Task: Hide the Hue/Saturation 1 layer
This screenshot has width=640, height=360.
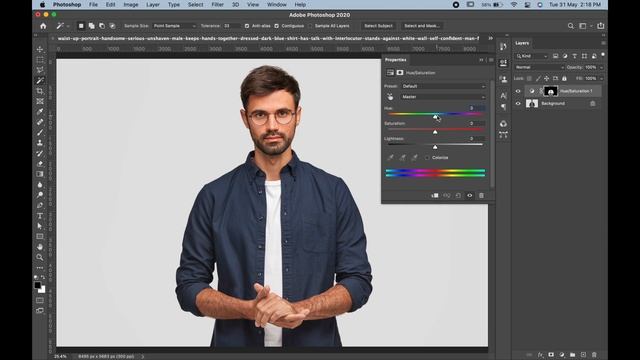Action: (518, 91)
